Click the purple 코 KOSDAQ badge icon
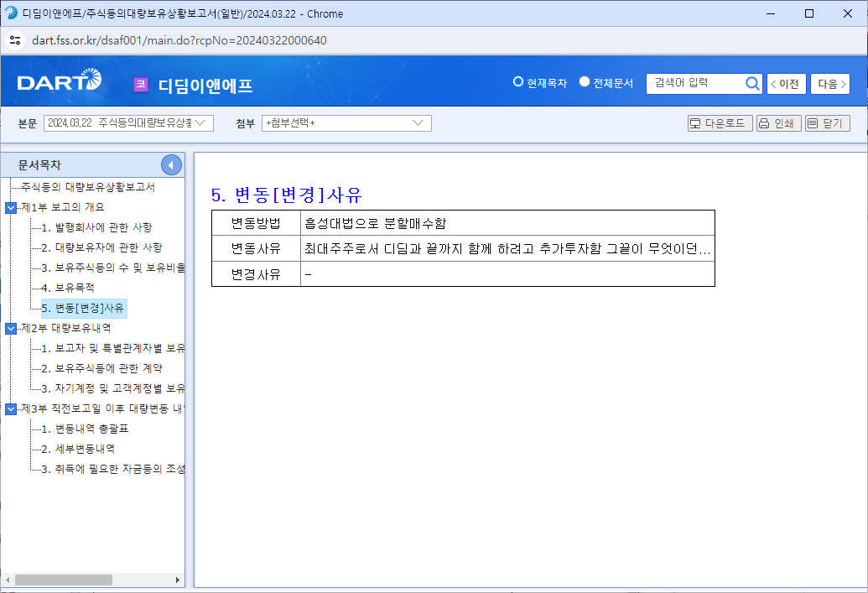 141,85
